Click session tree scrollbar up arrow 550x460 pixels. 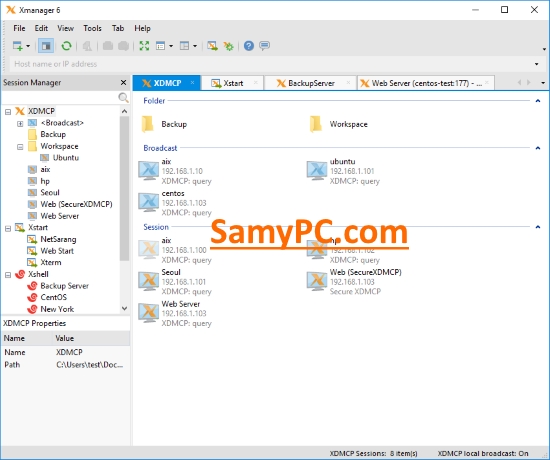[x=125, y=112]
